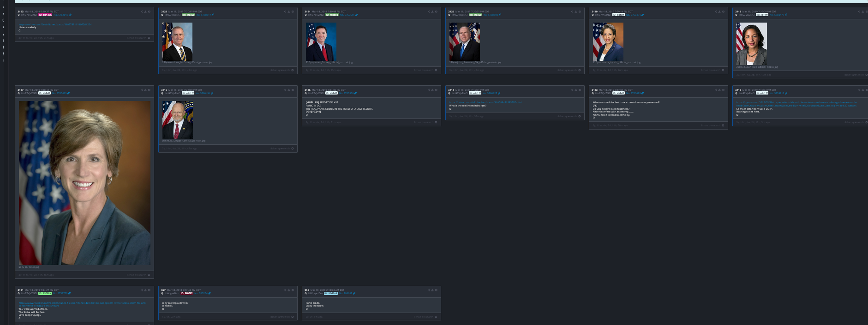Click the Clapper portrait filename caption in post 3116
This screenshot has width=868, height=325.
pos(184,141)
